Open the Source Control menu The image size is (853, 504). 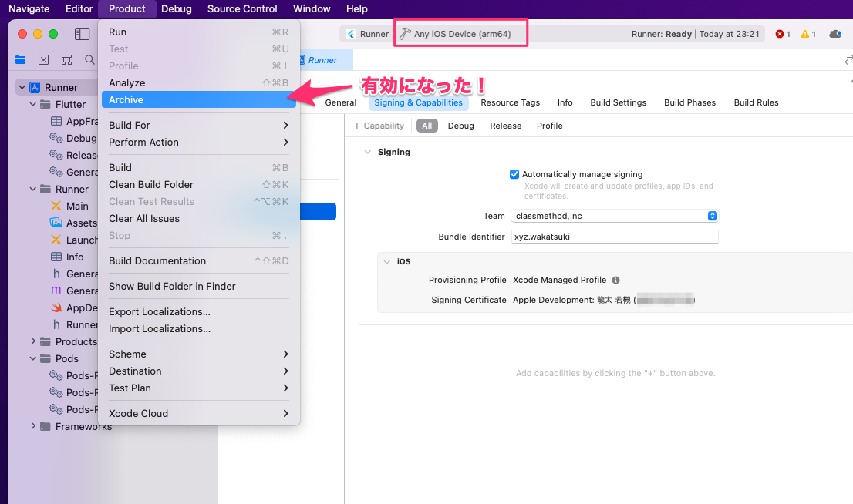click(x=242, y=8)
